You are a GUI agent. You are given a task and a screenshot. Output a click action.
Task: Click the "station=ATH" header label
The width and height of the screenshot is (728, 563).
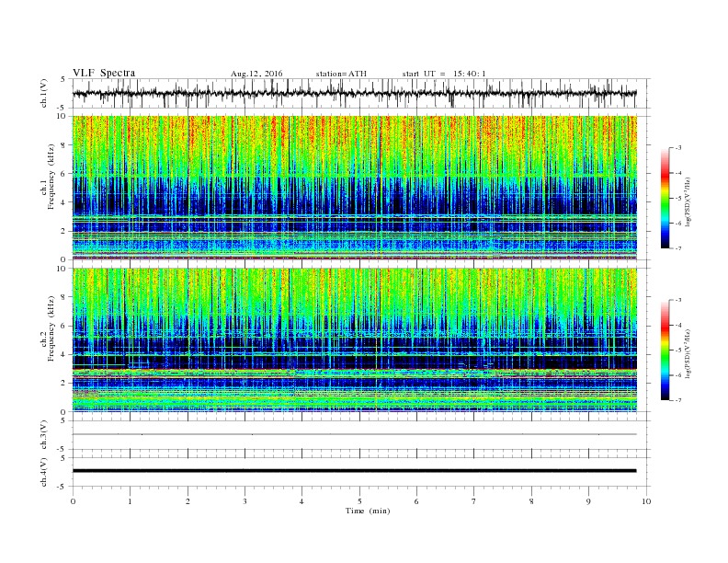coord(341,74)
